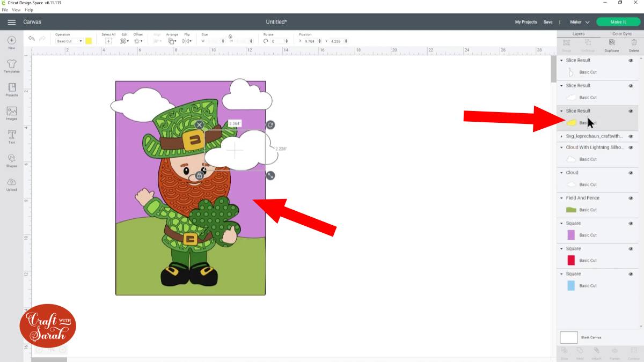Open the Operation Basic Cut dropdown
This screenshot has width=644, height=362.
[x=69, y=41]
